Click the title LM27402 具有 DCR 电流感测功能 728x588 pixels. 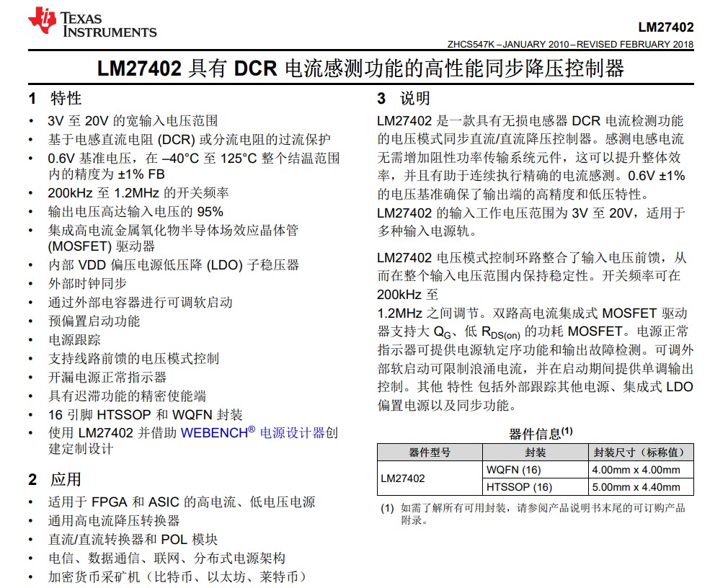[x=360, y=68]
